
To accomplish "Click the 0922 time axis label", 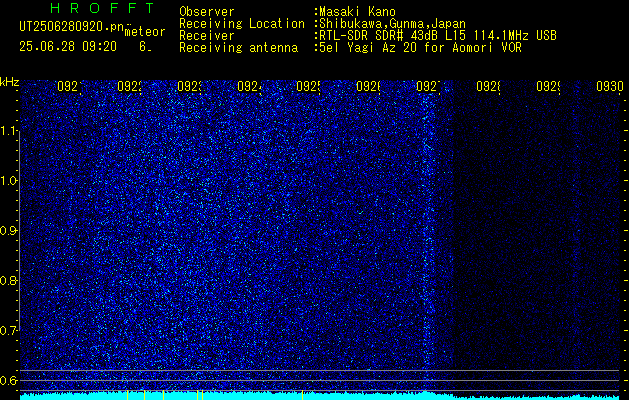I will point(129,86).
